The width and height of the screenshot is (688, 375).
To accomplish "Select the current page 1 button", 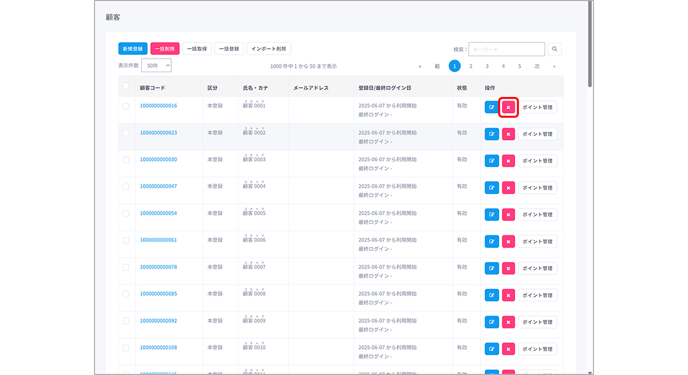I will (455, 66).
